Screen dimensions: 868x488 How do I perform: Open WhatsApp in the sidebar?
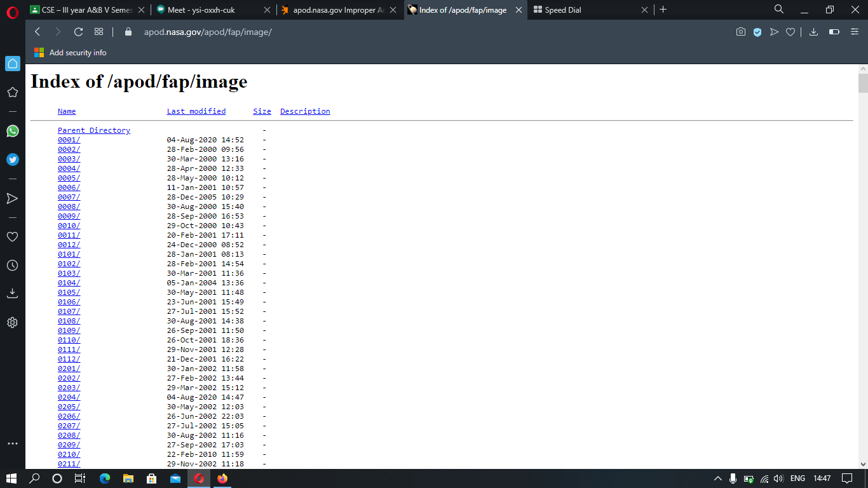coord(13,131)
